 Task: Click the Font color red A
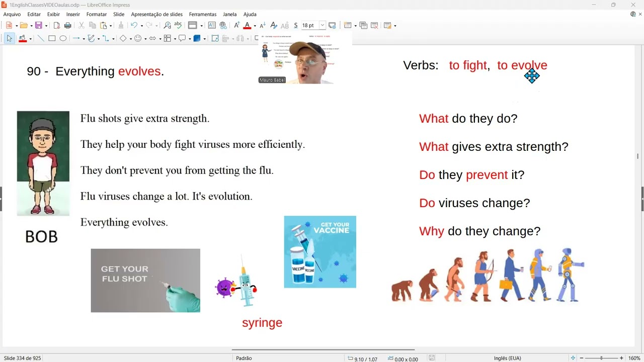247,25
